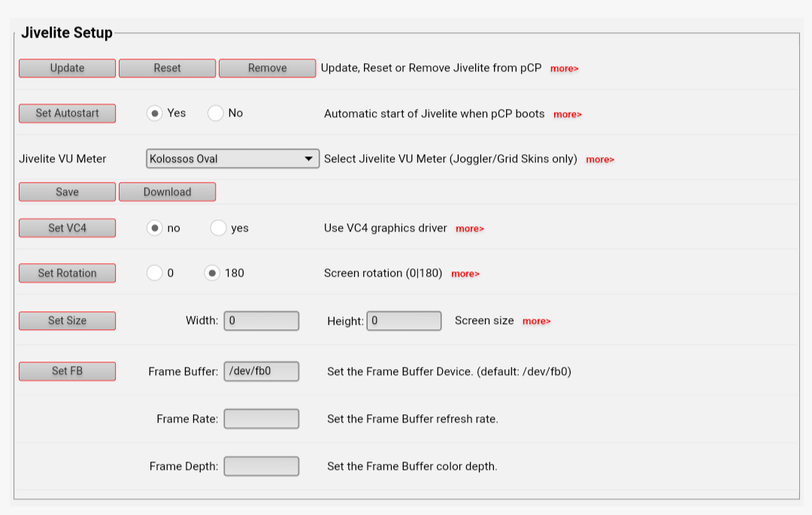The height and width of the screenshot is (515, 812).
Task: Click the Set Size button
Action: pyautogui.click(x=68, y=321)
